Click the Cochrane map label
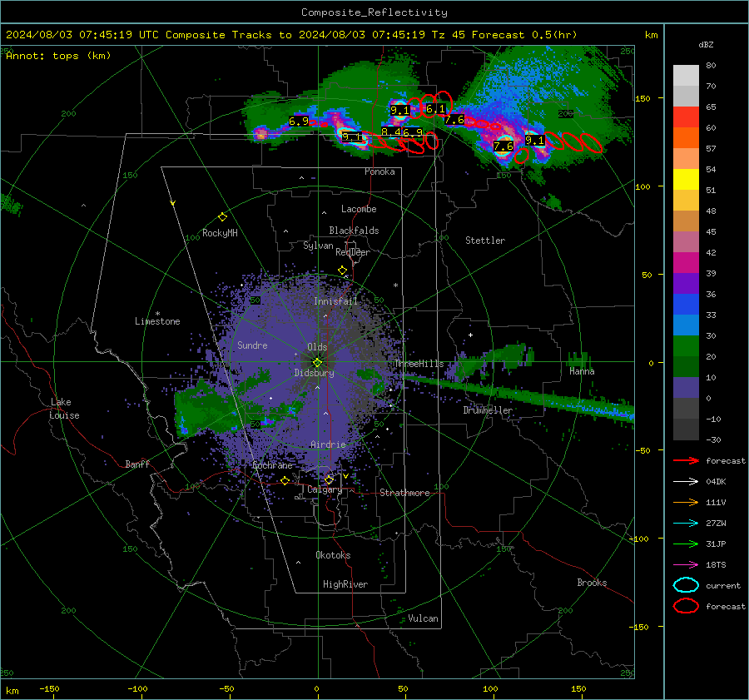 coord(272,465)
